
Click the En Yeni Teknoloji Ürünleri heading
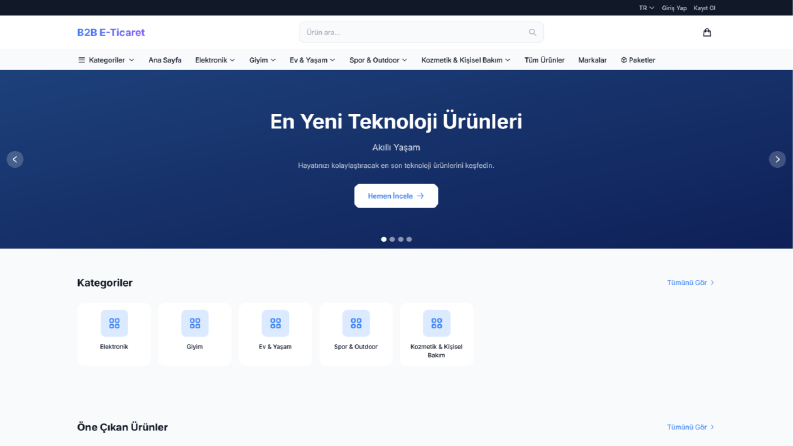[396, 121]
